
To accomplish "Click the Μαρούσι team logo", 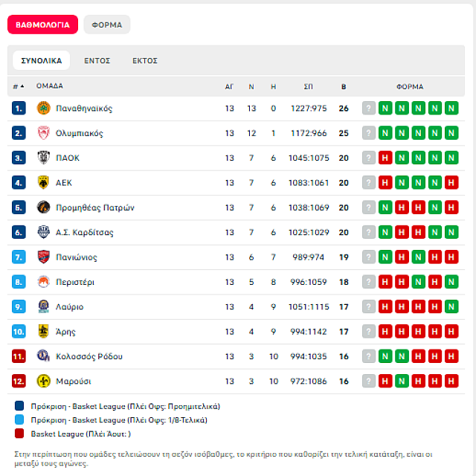I will click(43, 382).
